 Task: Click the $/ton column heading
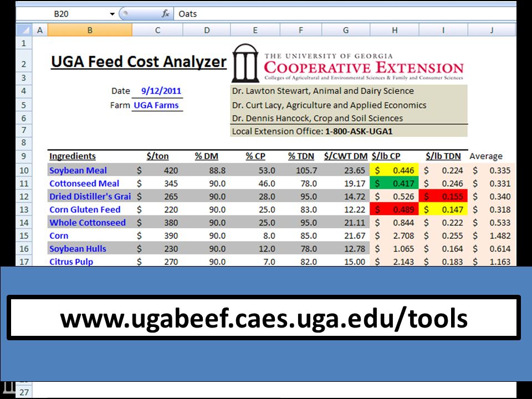[x=157, y=156]
